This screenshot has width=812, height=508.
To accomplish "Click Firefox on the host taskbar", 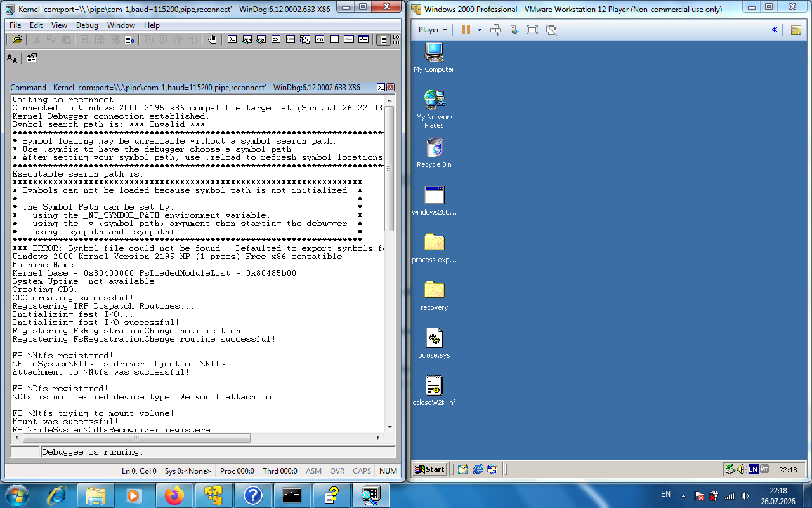I will click(x=174, y=495).
